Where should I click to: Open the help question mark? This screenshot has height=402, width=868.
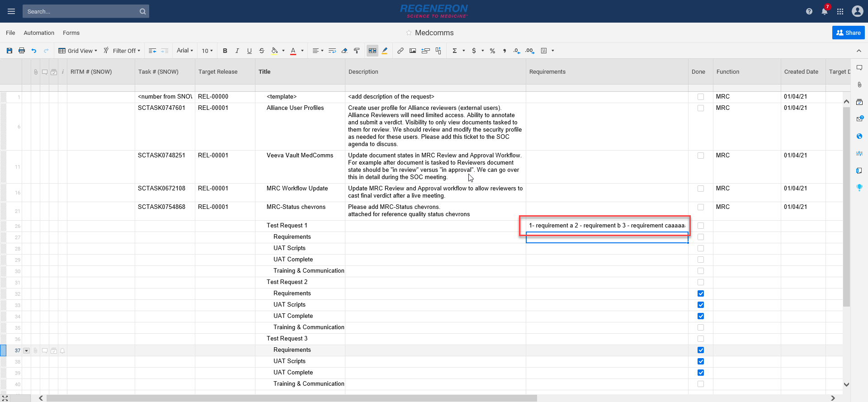(809, 11)
